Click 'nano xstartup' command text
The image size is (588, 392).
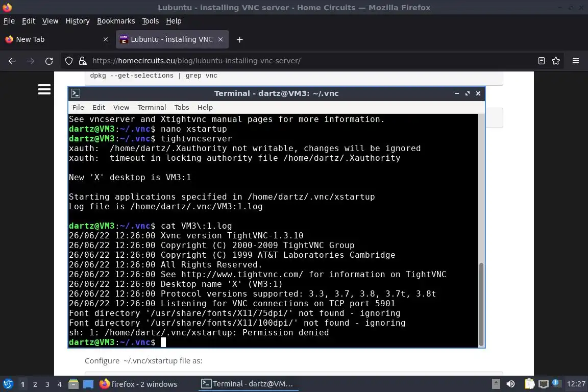point(194,129)
